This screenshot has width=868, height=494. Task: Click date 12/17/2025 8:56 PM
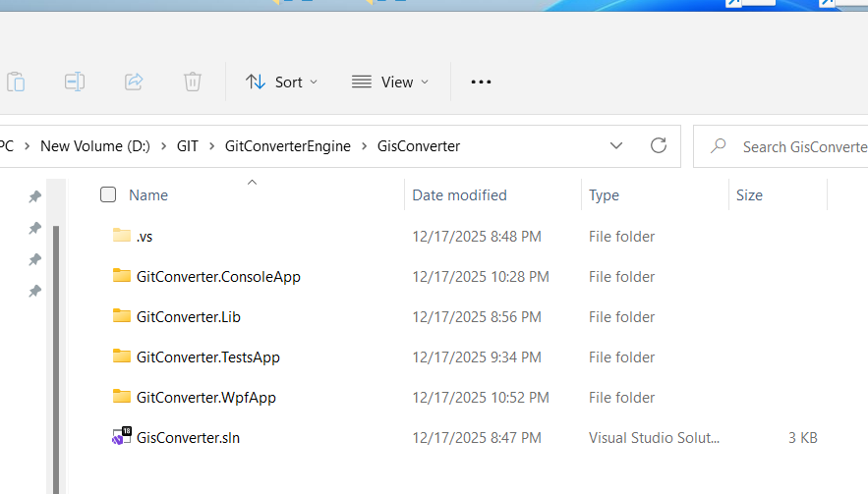click(x=477, y=317)
